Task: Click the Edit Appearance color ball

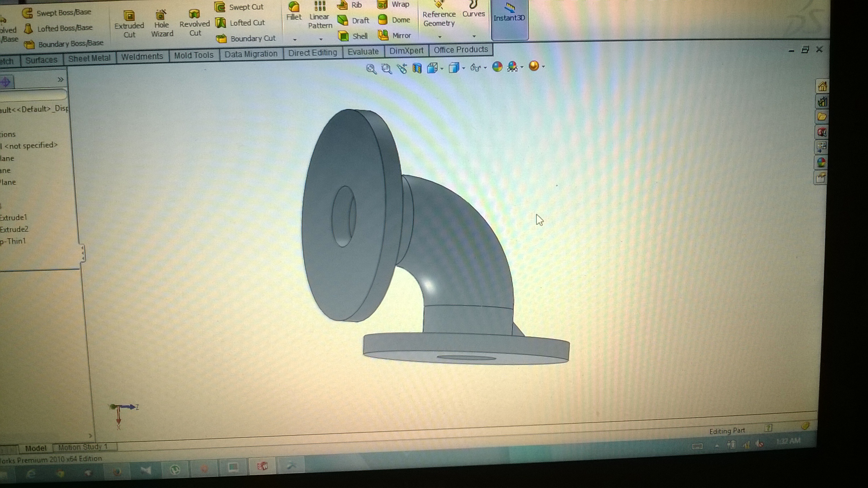Action: pos(497,67)
